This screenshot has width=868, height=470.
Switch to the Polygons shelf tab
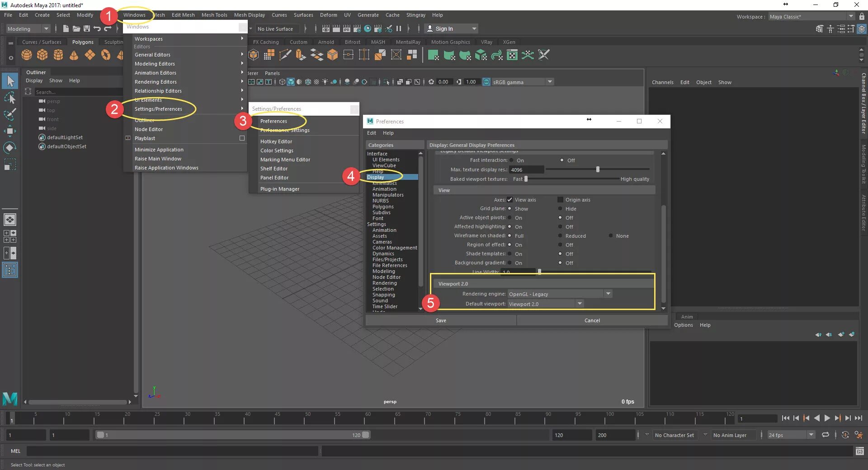click(x=83, y=42)
